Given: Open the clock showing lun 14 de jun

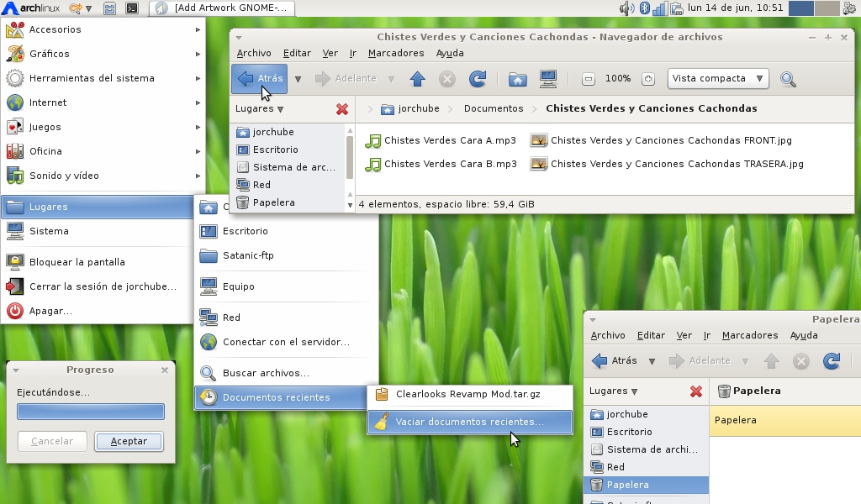Looking at the screenshot, I should point(735,8).
